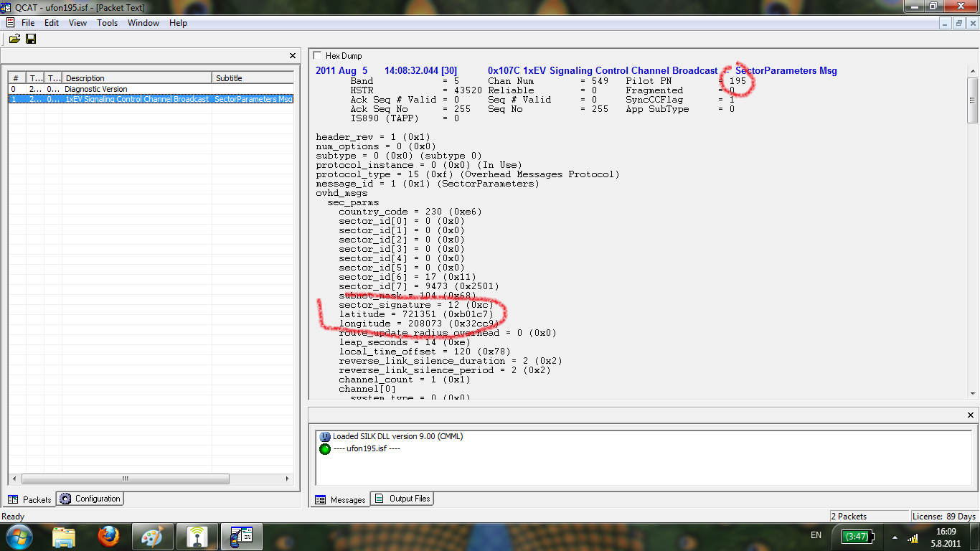This screenshot has height=551, width=980.
Task: Click the packet list left scroll arrow
Action: pos(16,479)
